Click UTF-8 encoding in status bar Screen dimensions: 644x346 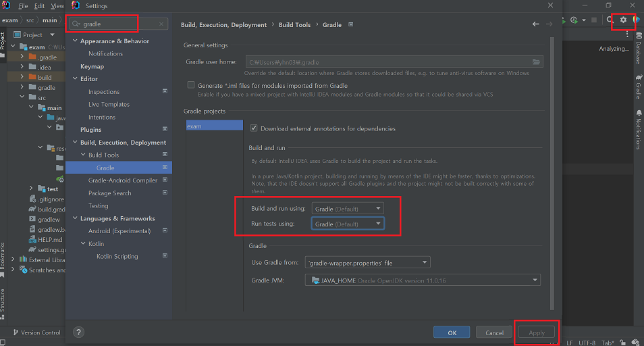tap(587, 343)
